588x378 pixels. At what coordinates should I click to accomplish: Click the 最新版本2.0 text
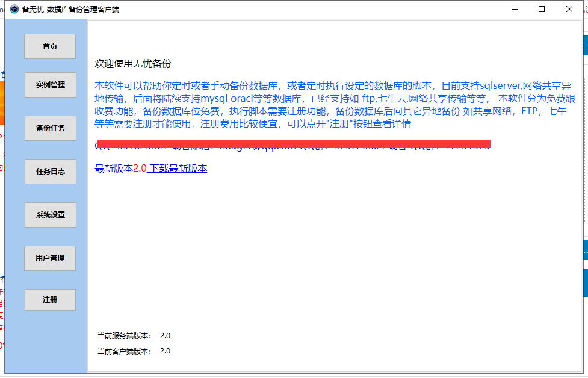(x=120, y=169)
